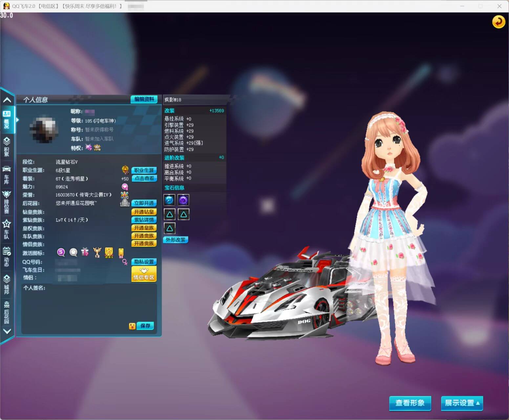
Task: Open 隐私设置 privacy settings
Action: coord(144,262)
